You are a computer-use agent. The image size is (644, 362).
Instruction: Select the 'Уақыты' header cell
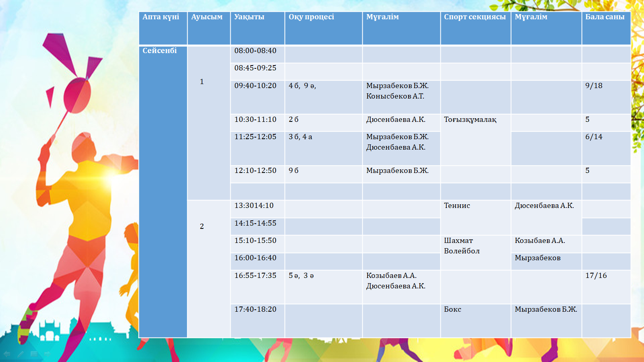258,28
